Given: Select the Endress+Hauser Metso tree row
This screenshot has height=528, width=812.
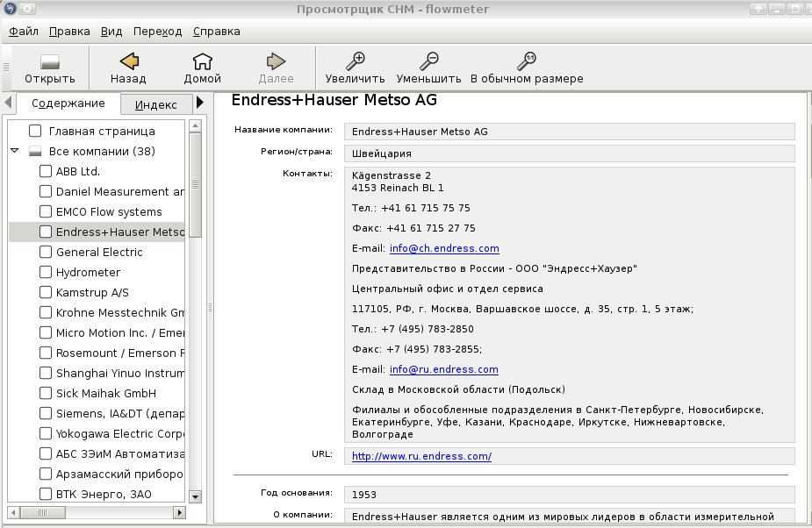Looking at the screenshot, I should click(97, 232).
